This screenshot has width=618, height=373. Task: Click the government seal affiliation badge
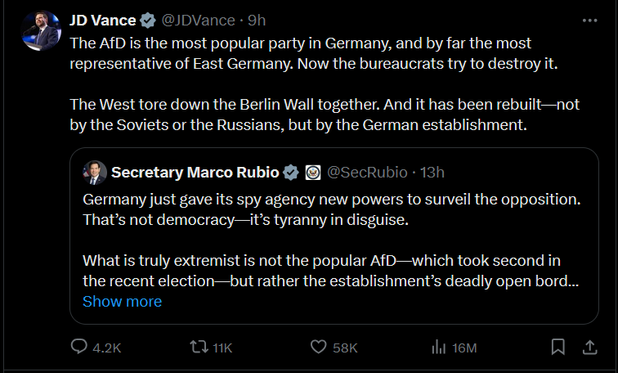[313, 173]
